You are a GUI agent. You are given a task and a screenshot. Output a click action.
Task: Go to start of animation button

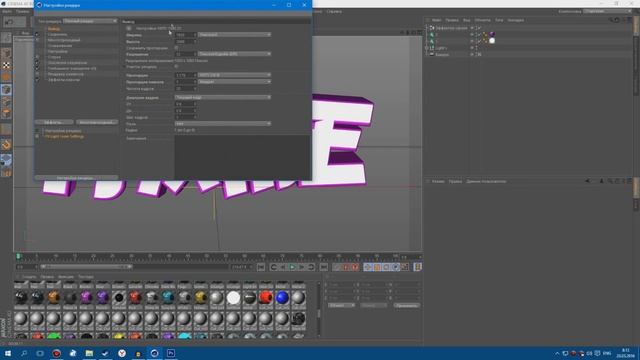[x=261, y=267]
